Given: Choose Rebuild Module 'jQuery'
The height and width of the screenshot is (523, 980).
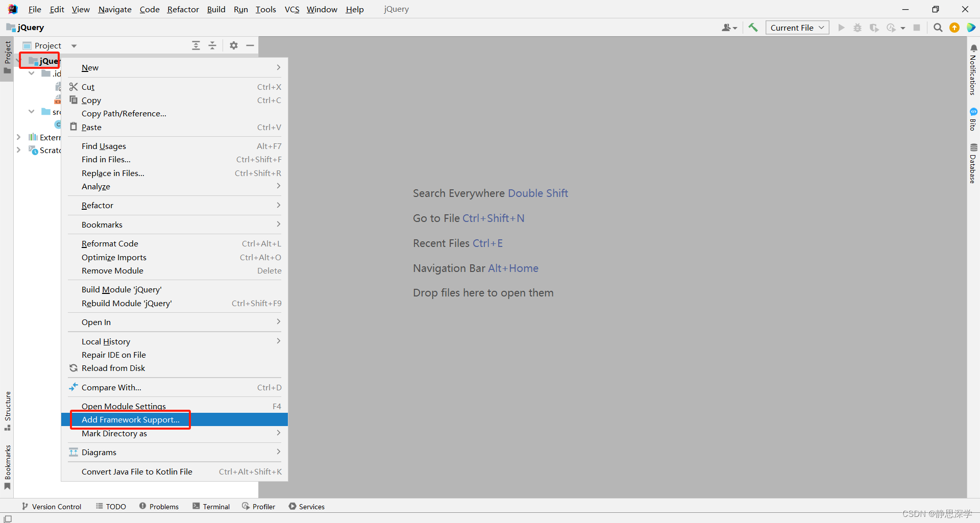Looking at the screenshot, I should pyautogui.click(x=175, y=303).
